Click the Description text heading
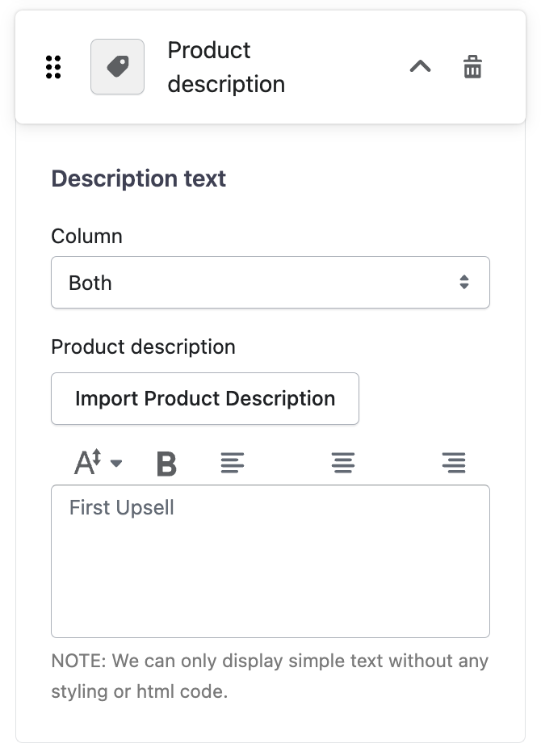 pyautogui.click(x=139, y=178)
